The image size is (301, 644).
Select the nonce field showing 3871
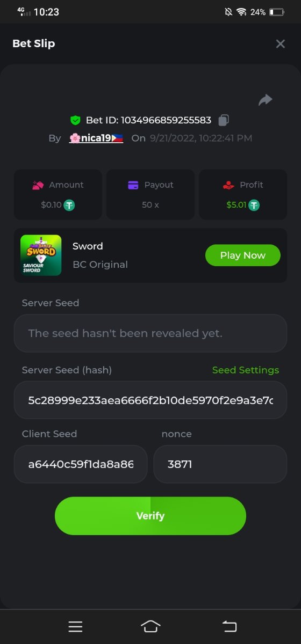pos(220,464)
